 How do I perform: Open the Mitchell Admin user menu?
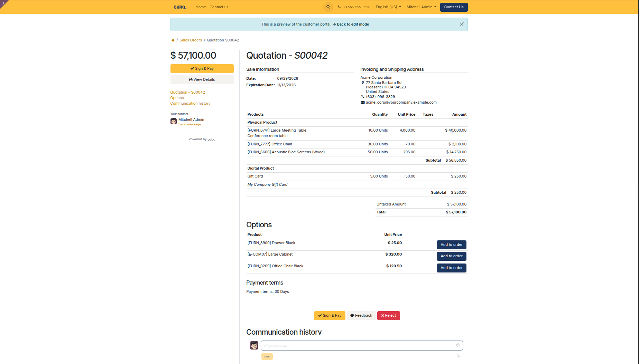coord(421,7)
